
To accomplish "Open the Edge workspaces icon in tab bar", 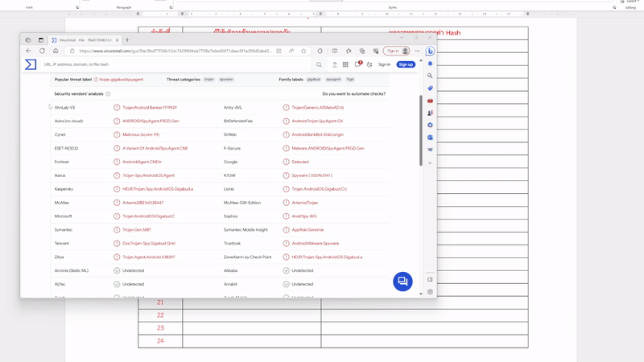I will (27, 40).
